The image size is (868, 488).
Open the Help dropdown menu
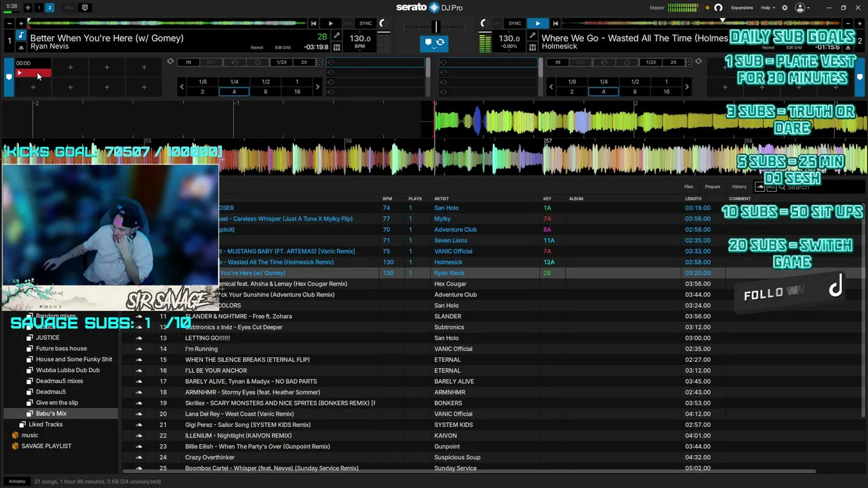[x=767, y=7]
